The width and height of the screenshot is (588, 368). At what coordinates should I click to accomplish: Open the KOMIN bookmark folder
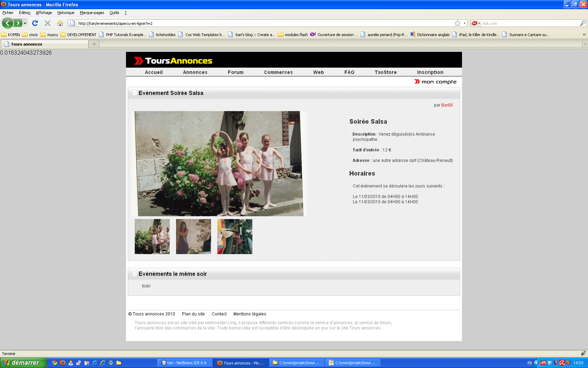point(10,35)
